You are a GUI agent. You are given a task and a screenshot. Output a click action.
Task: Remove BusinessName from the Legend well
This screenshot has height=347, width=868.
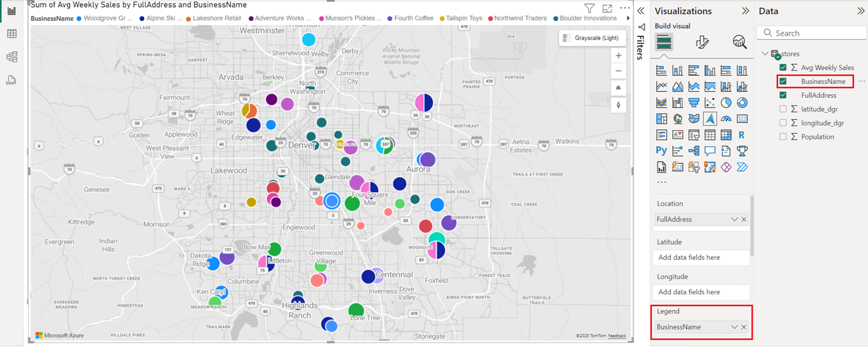744,327
